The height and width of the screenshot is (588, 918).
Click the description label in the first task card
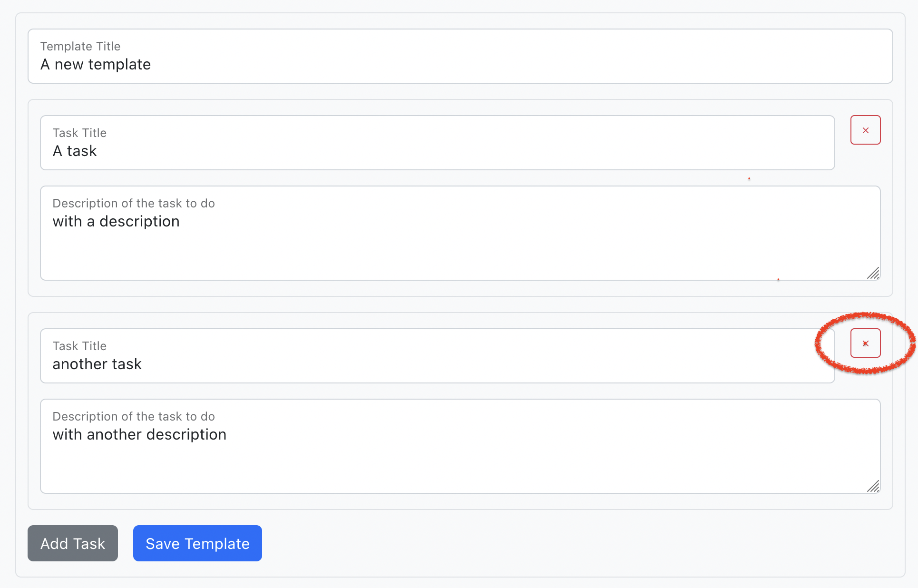[x=134, y=203]
